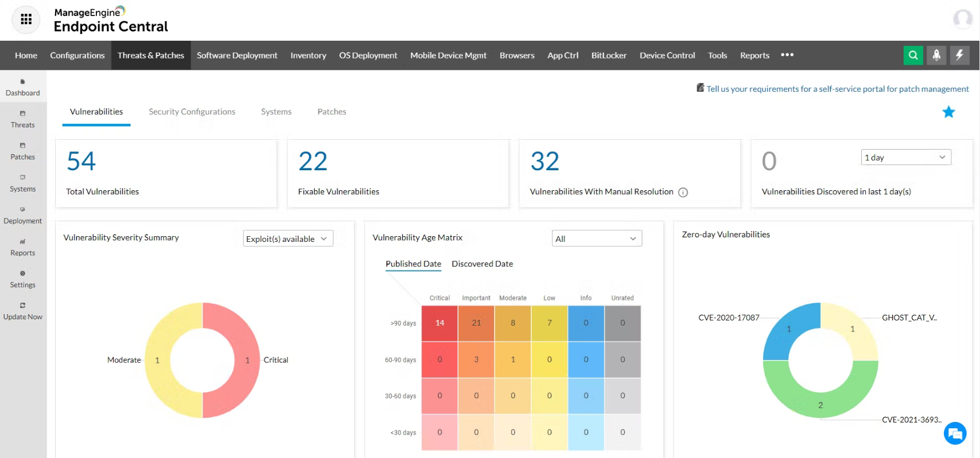This screenshot has width=980, height=458.
Task: Click the Low >90 days cell 7
Action: point(549,323)
